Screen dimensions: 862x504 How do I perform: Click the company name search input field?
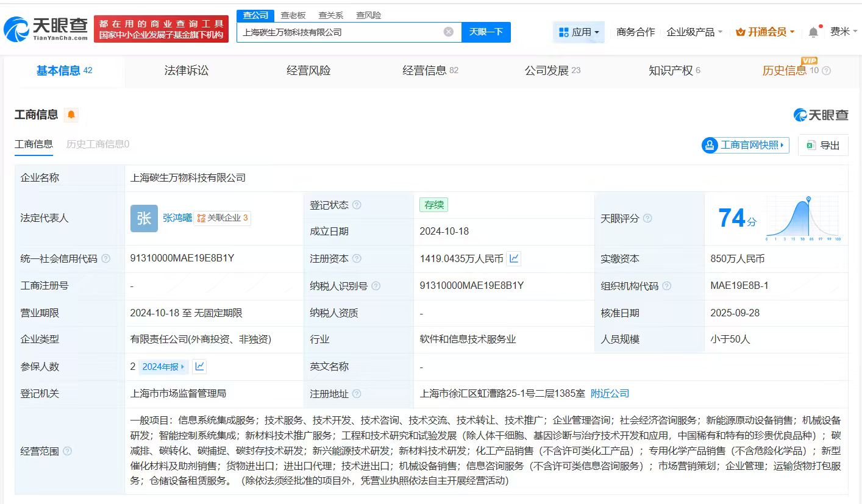click(338, 32)
